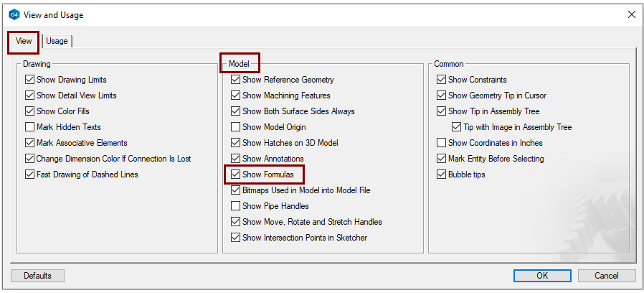Uncheck Show Intersection Points in Sketcher
Viewport: 644px width, 293px height.
coord(236,238)
